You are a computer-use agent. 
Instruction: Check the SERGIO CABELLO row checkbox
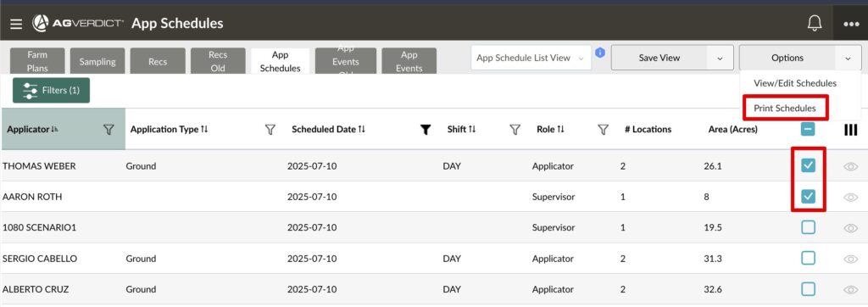click(808, 258)
